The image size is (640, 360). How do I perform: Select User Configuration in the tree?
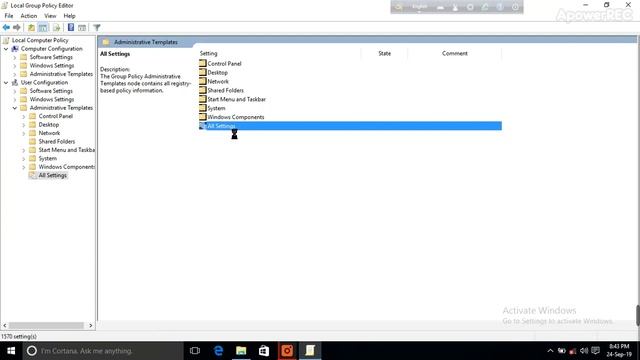click(x=44, y=82)
